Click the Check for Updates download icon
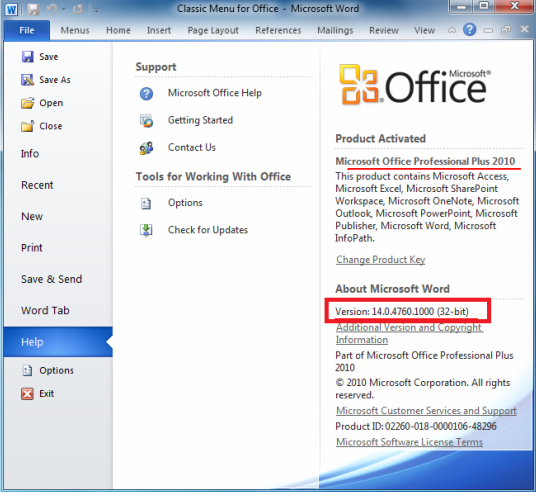Screen dimensions: 536x492 tap(146, 230)
